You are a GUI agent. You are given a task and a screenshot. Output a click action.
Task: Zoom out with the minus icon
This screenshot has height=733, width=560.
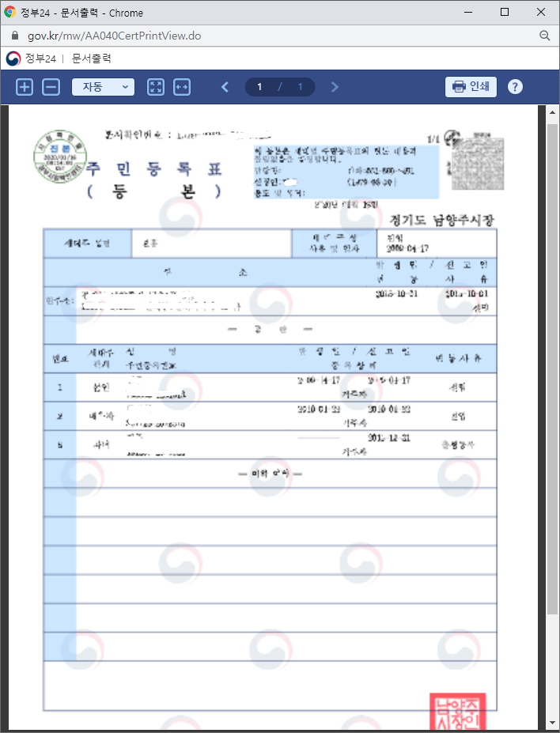point(51,87)
